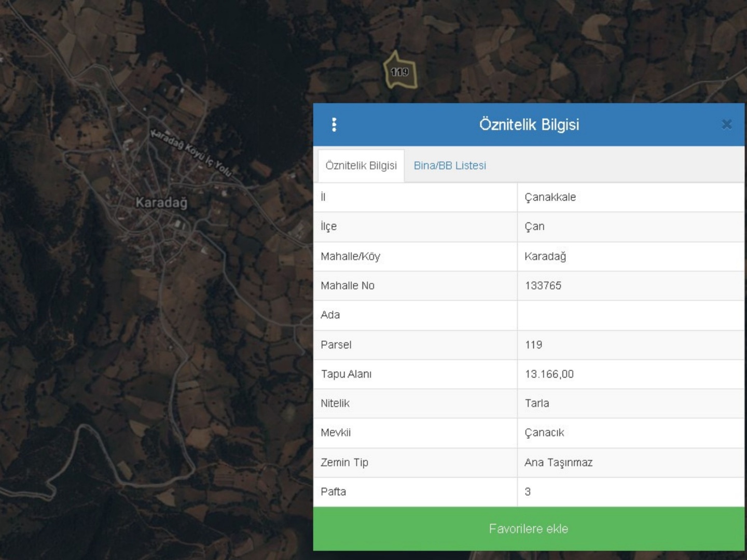Click the Nitelik value Tarla
The image size is (747, 560).
[x=537, y=403]
